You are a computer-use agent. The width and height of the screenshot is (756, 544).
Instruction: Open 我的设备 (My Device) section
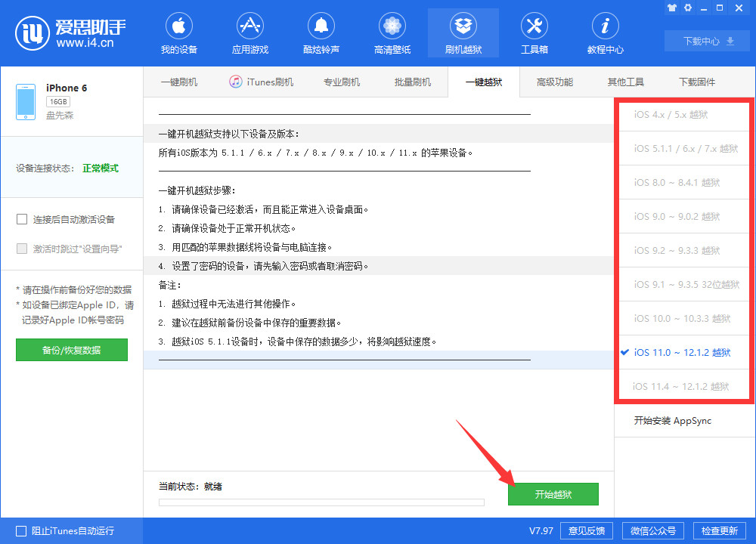178,33
